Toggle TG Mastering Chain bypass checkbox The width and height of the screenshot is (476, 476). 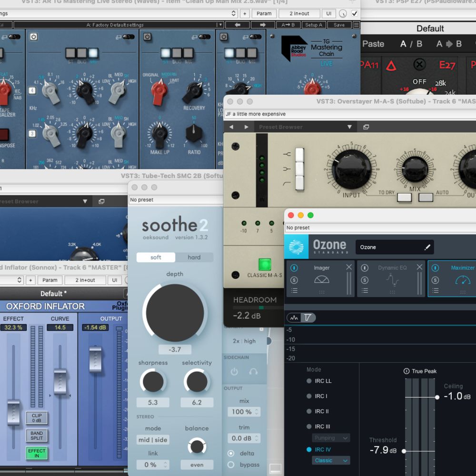click(x=354, y=13)
